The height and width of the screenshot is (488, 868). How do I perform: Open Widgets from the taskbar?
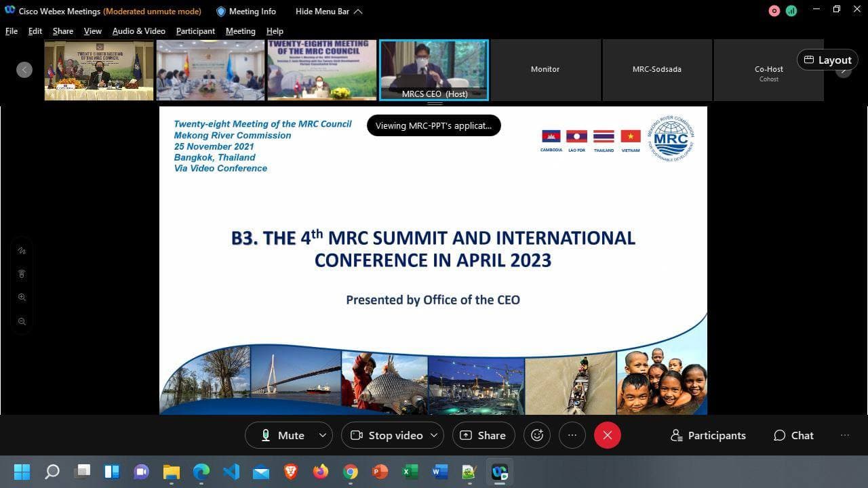click(x=112, y=471)
